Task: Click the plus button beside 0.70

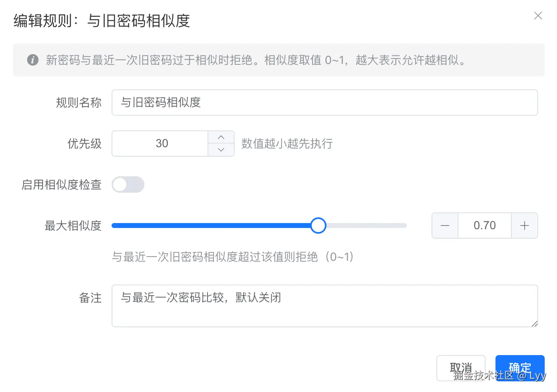Action: point(524,226)
